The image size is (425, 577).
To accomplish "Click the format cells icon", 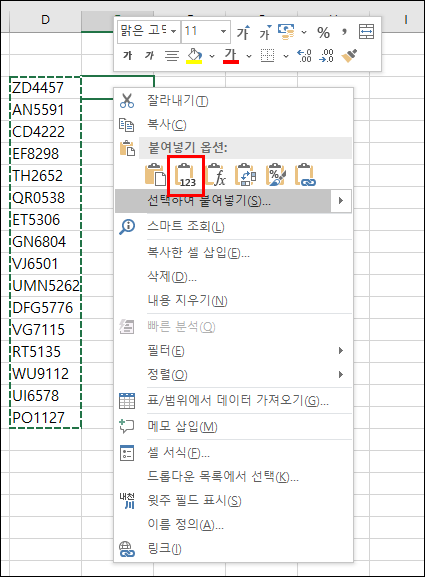I will (127, 453).
